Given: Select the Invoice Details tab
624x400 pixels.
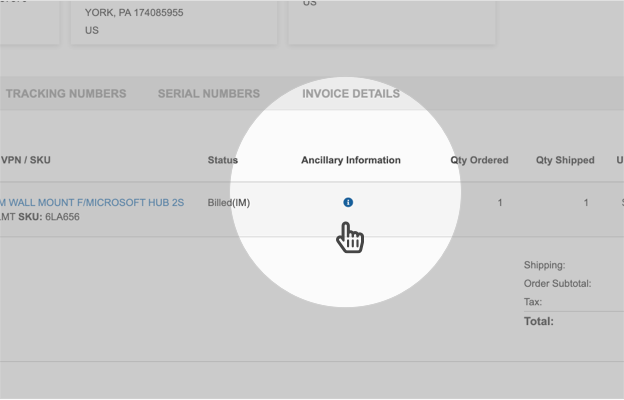Looking at the screenshot, I should (351, 94).
